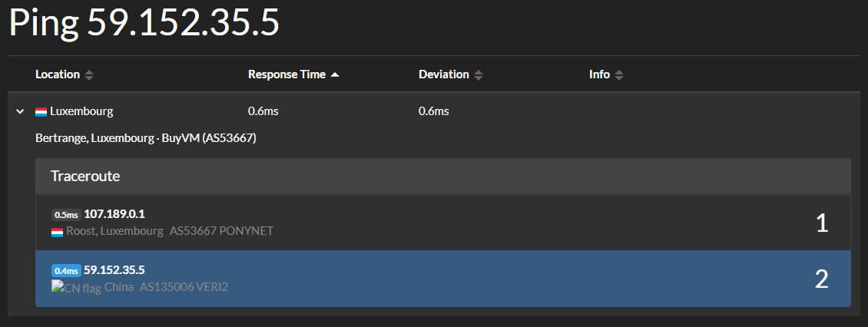Click AS135006 VERI2 label
868x327 pixels.
pyautogui.click(x=184, y=287)
